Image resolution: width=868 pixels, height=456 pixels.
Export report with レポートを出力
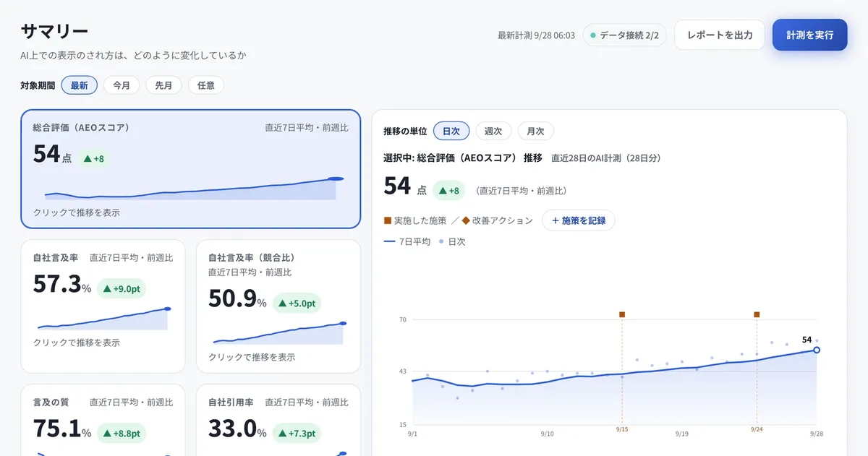720,35
